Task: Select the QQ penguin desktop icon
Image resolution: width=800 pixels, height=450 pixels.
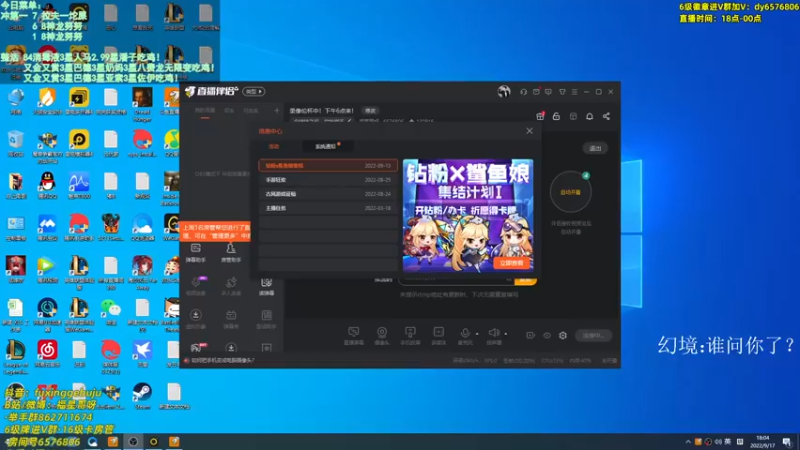Action: (x=47, y=185)
